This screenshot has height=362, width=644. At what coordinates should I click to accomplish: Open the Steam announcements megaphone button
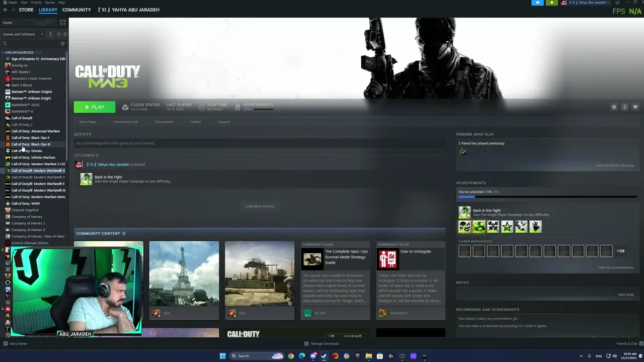pos(537,3)
